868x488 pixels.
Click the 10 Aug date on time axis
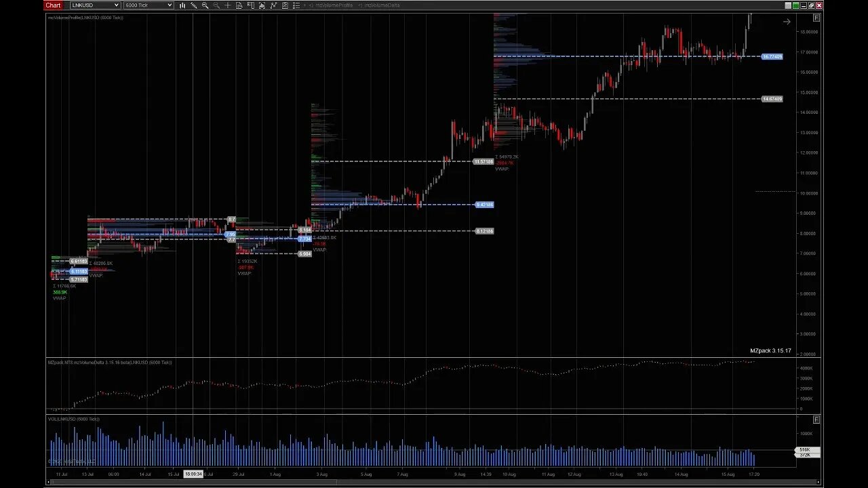[509, 474]
